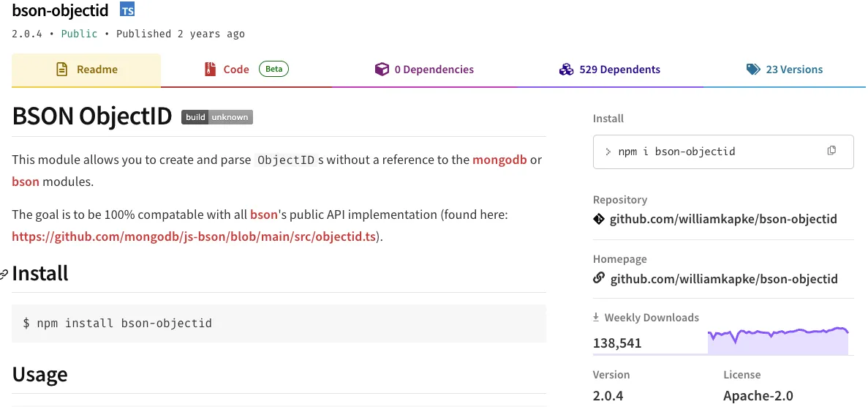Image resolution: width=868 pixels, height=407 pixels.
Task: Click the TypeScript TS badge icon
Action: coord(127,10)
